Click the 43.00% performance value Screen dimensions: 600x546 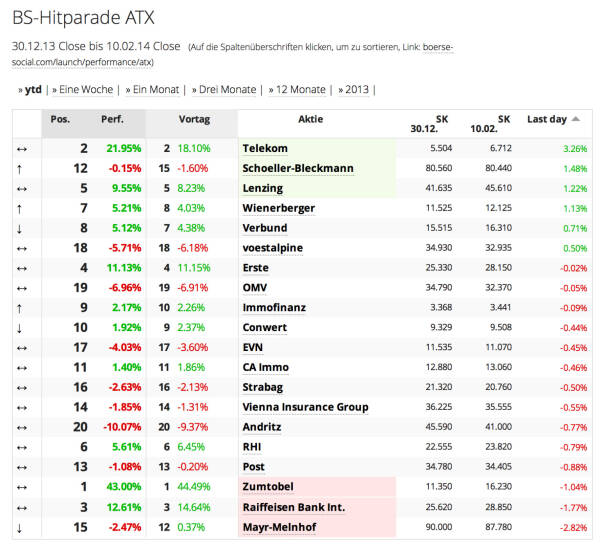pos(124,487)
